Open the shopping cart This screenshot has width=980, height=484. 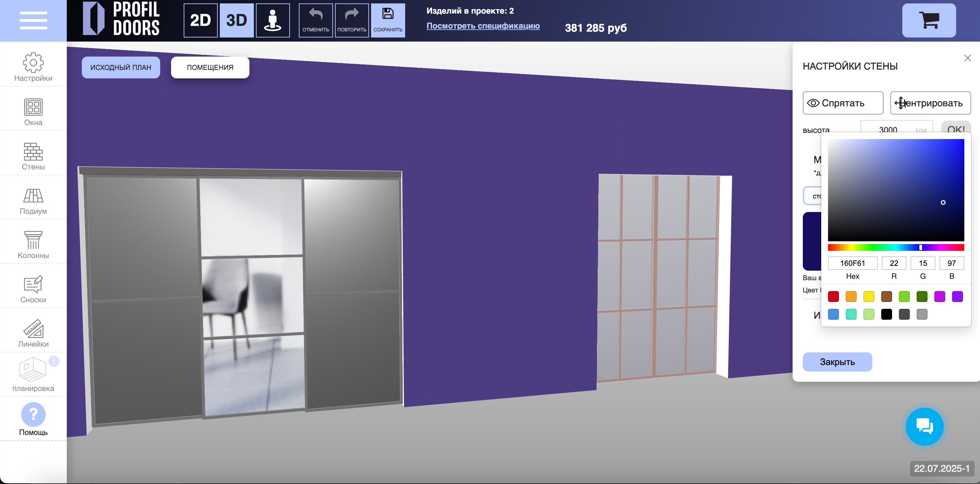pyautogui.click(x=929, y=20)
